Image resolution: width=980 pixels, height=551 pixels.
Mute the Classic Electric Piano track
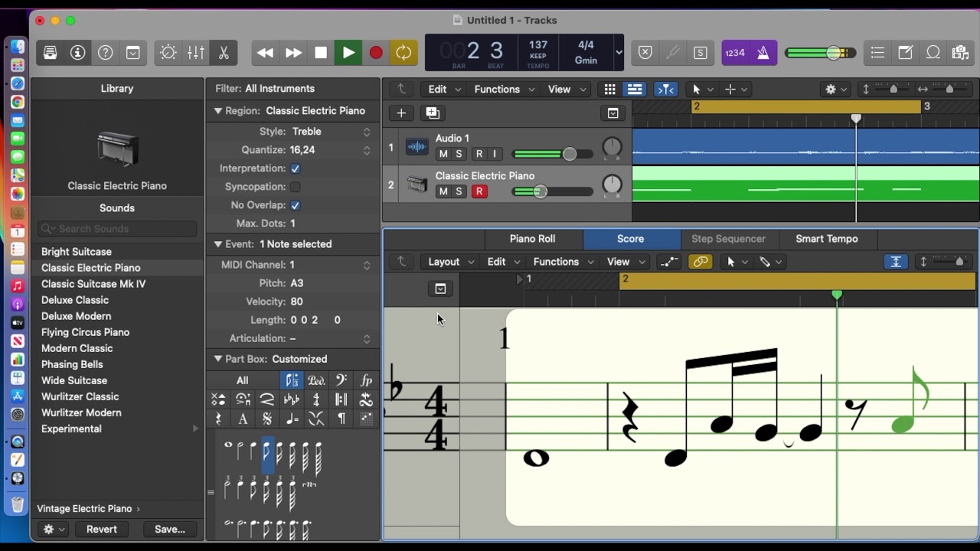[x=443, y=191]
